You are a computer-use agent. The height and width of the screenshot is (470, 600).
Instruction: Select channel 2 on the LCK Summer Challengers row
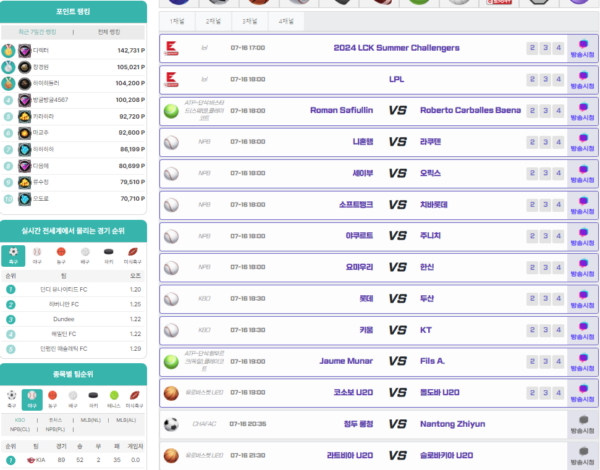pos(532,48)
